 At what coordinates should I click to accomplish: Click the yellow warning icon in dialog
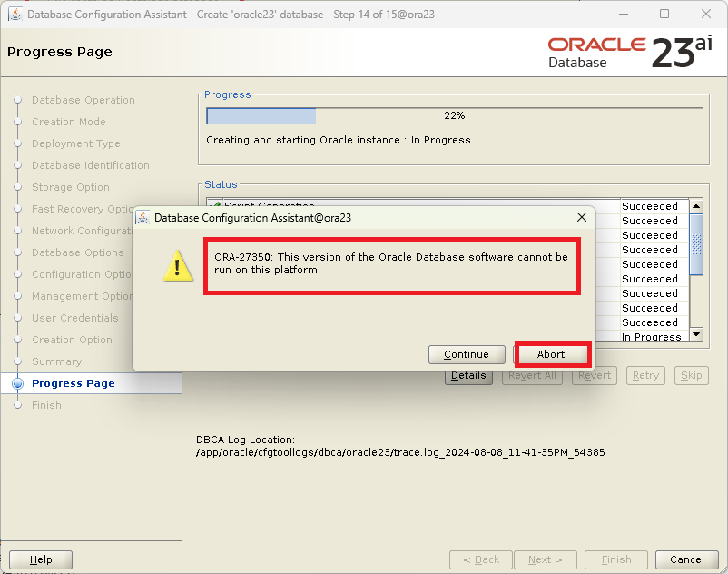178,266
